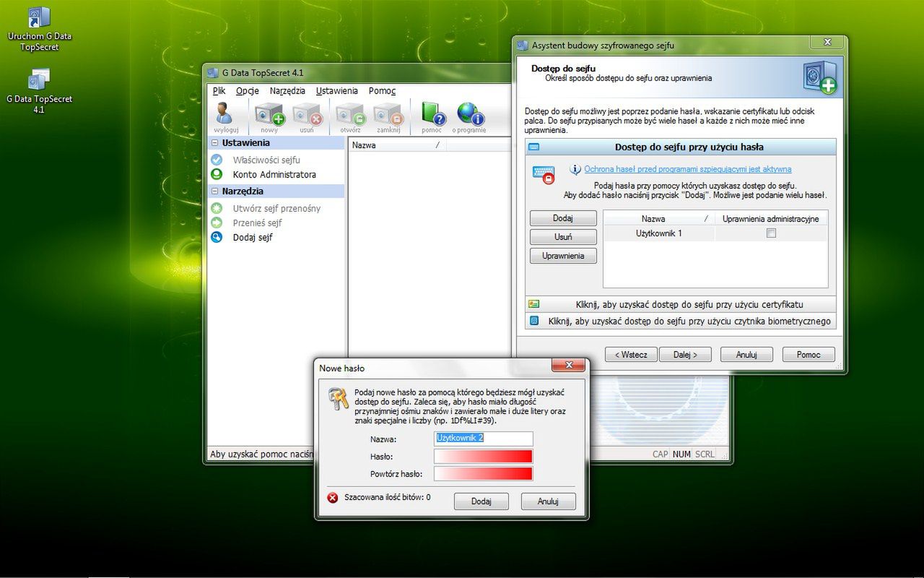The height and width of the screenshot is (578, 924).
Task: Click the certificate icon in wizard section bar
Action: point(534,304)
